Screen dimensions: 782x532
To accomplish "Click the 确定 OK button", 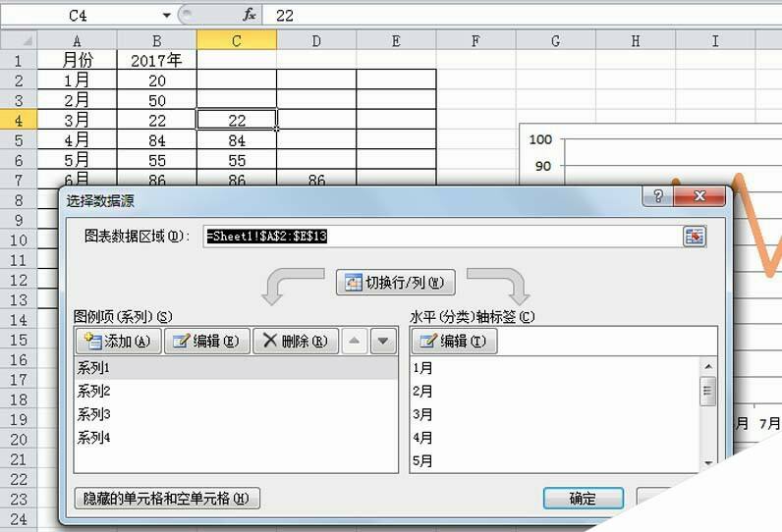I will tap(583, 498).
